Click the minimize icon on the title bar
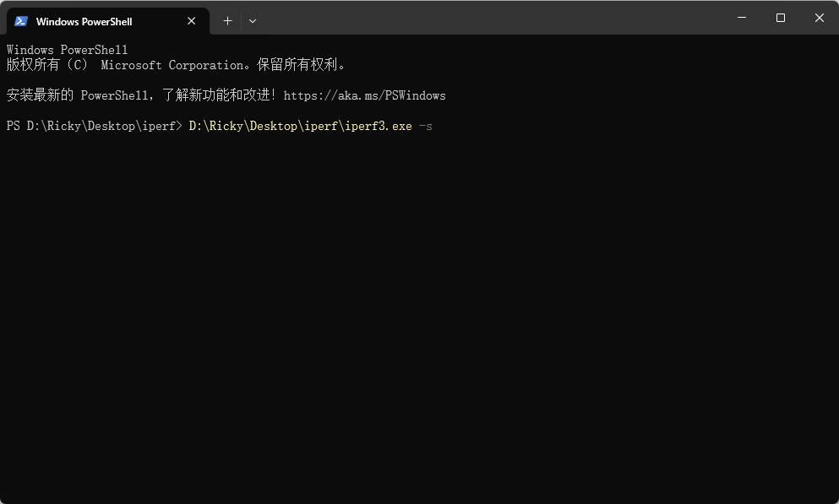This screenshot has width=839, height=504. click(741, 17)
